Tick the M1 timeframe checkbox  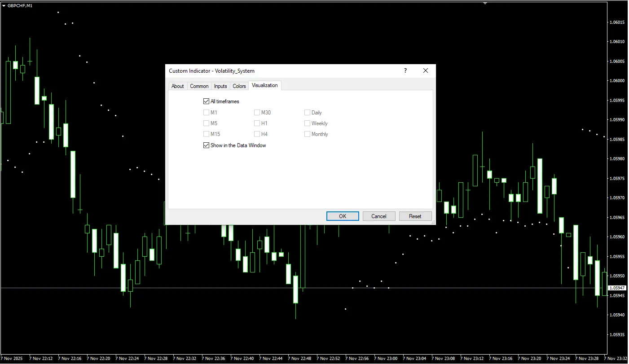207,113
